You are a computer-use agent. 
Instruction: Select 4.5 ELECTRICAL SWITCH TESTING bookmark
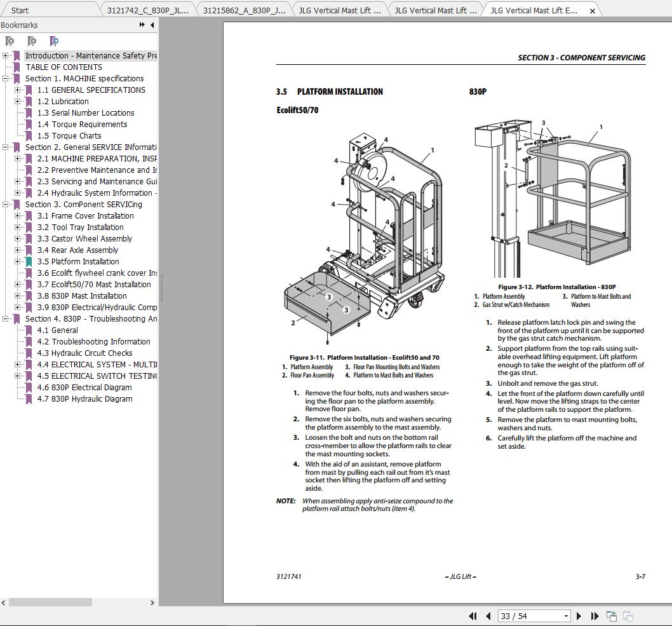[x=97, y=376]
